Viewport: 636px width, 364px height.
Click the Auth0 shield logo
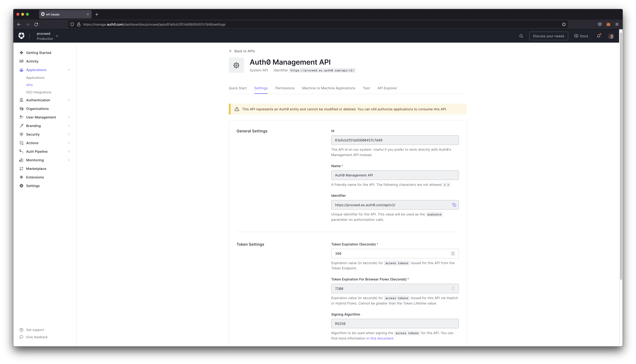pyautogui.click(x=22, y=36)
